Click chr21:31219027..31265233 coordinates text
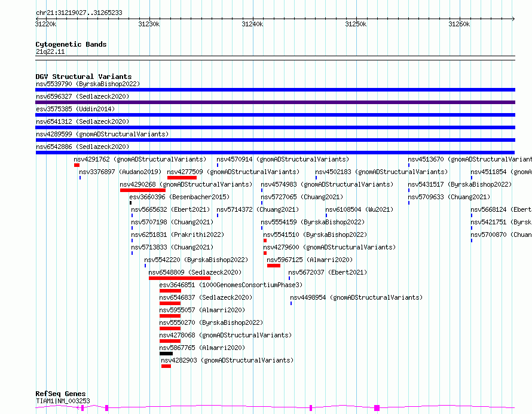The image size is (532, 414). [79, 13]
